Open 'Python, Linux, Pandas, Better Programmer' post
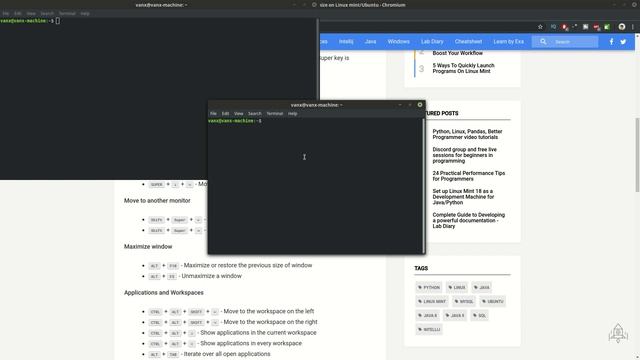 [467, 134]
